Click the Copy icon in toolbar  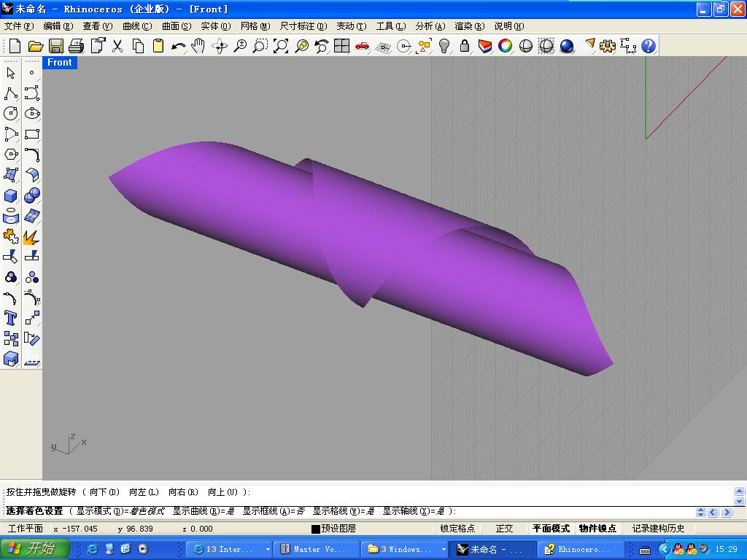[x=138, y=46]
